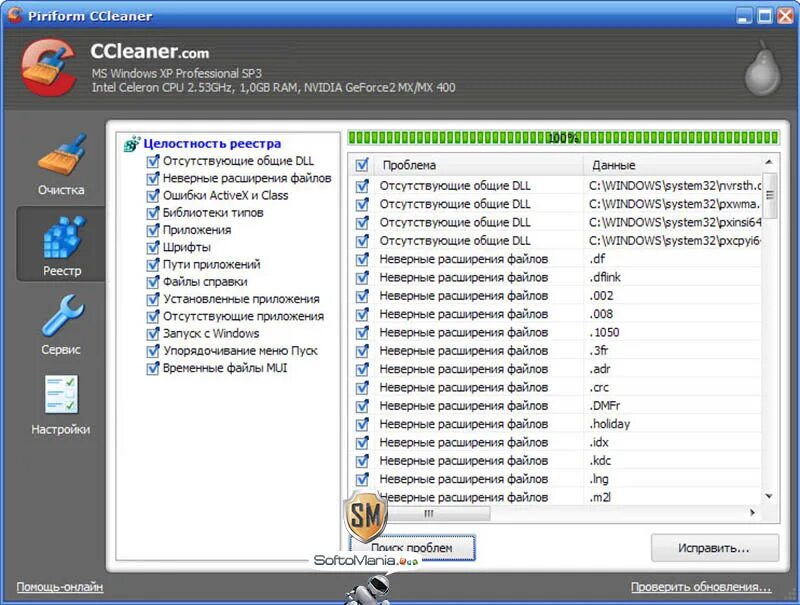The width and height of the screenshot is (800, 605).
Task: Toggle Неверные расширения файлов in left list
Action: (x=153, y=179)
